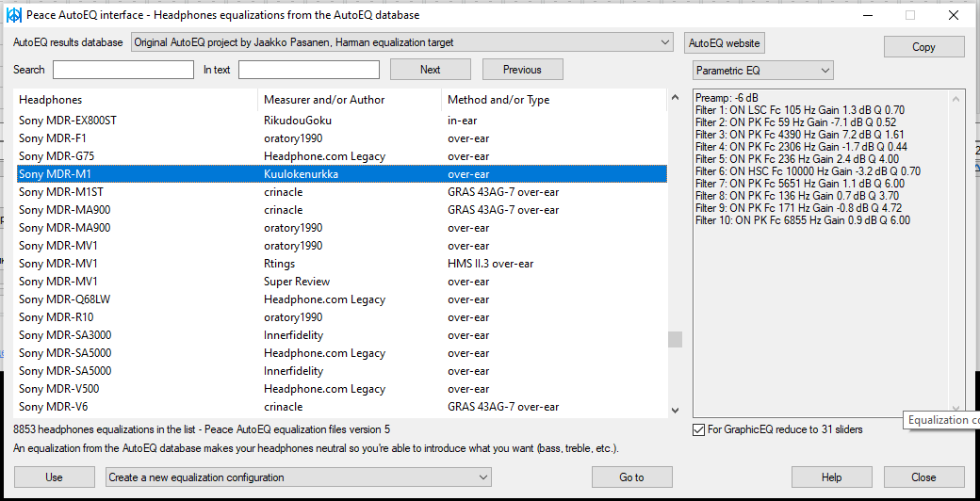Image resolution: width=980 pixels, height=501 pixels.
Task: Click the Go to button
Action: (x=631, y=477)
